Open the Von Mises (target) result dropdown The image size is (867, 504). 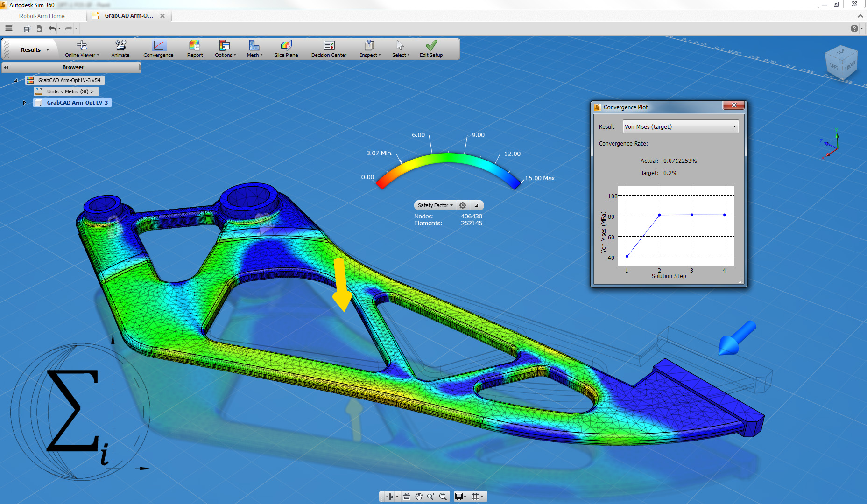[x=681, y=126]
